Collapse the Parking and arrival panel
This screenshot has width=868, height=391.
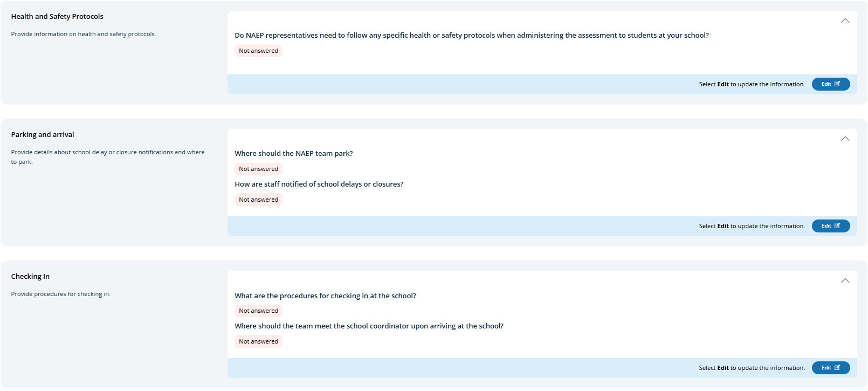(845, 139)
